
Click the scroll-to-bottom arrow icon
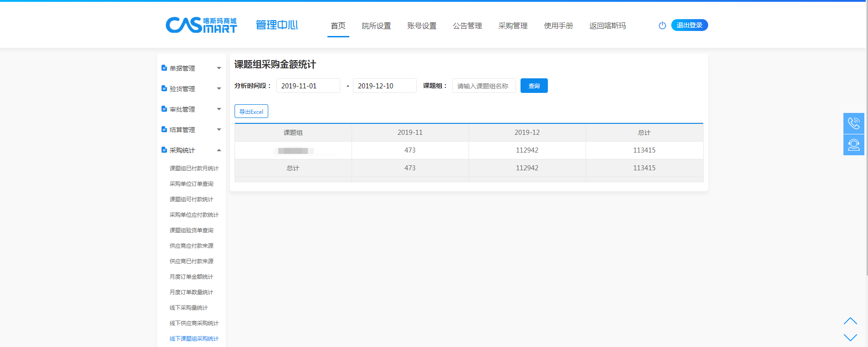coord(850,337)
